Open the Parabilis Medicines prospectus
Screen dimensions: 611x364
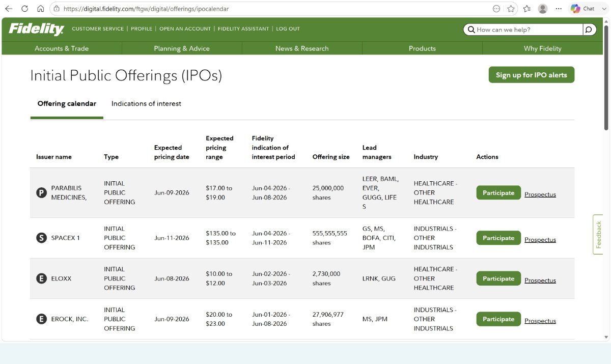tap(540, 194)
